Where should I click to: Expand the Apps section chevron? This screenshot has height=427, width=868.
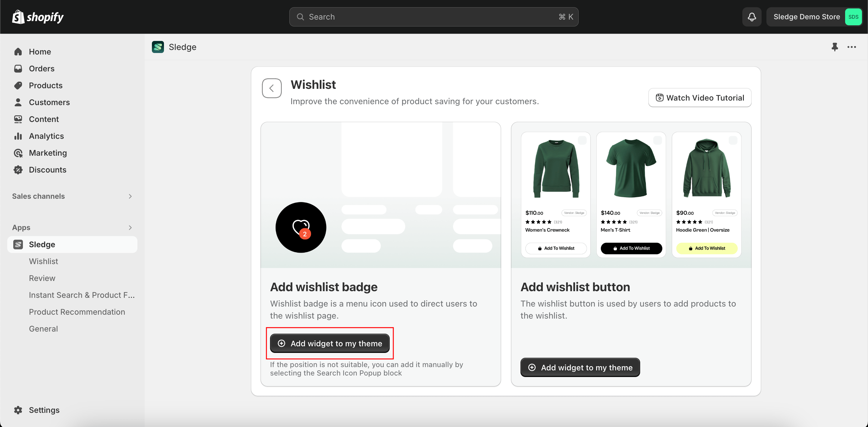130,228
